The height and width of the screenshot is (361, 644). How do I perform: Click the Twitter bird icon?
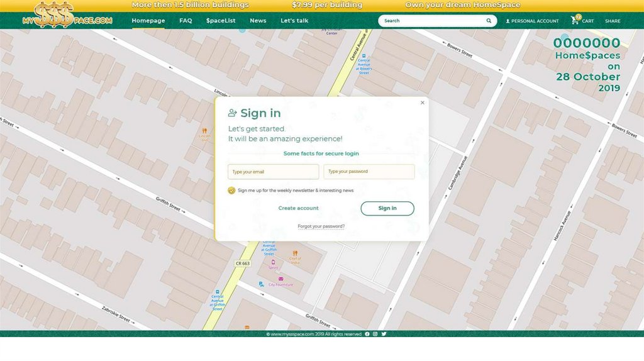coord(384,334)
